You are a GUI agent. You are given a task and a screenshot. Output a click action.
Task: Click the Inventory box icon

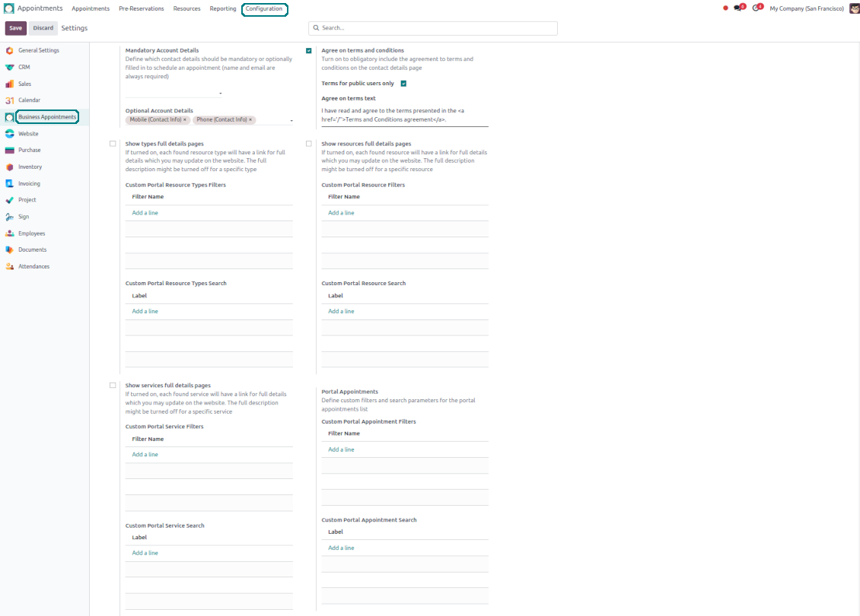point(9,167)
